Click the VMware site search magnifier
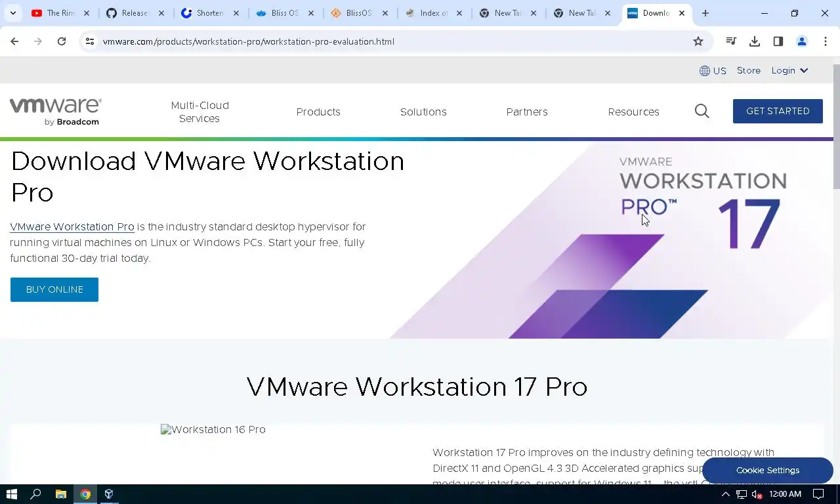840x504 pixels. tap(702, 111)
